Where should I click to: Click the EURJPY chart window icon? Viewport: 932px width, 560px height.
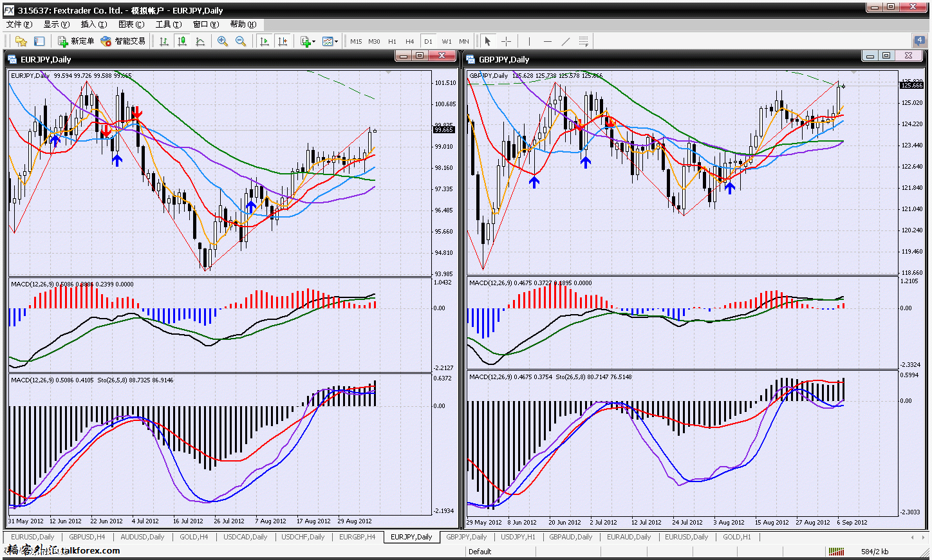coord(13,59)
